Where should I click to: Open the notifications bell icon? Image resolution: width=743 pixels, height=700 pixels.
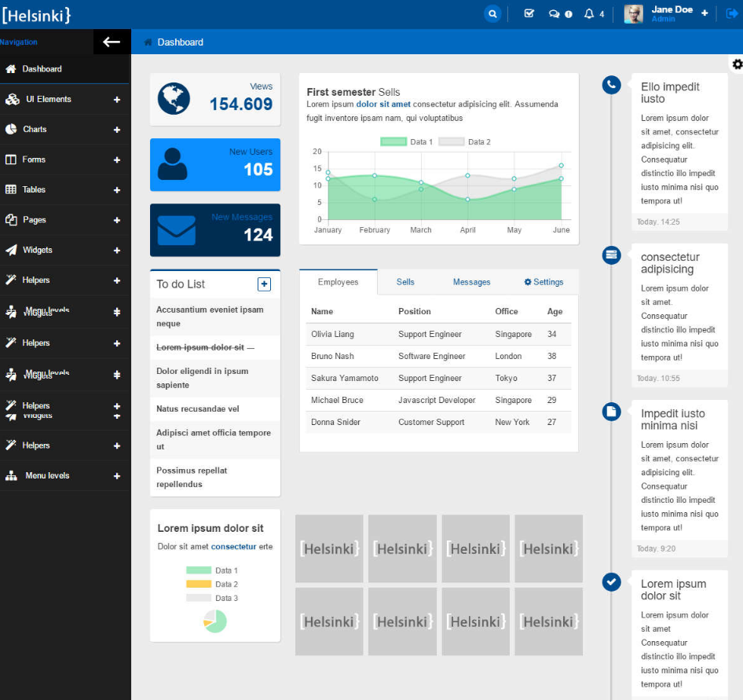590,13
